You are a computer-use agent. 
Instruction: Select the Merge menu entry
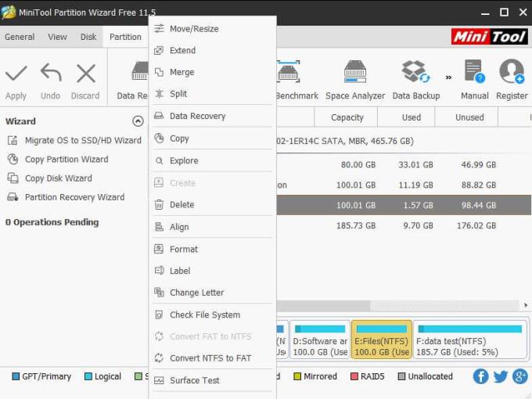pyautogui.click(x=212, y=72)
